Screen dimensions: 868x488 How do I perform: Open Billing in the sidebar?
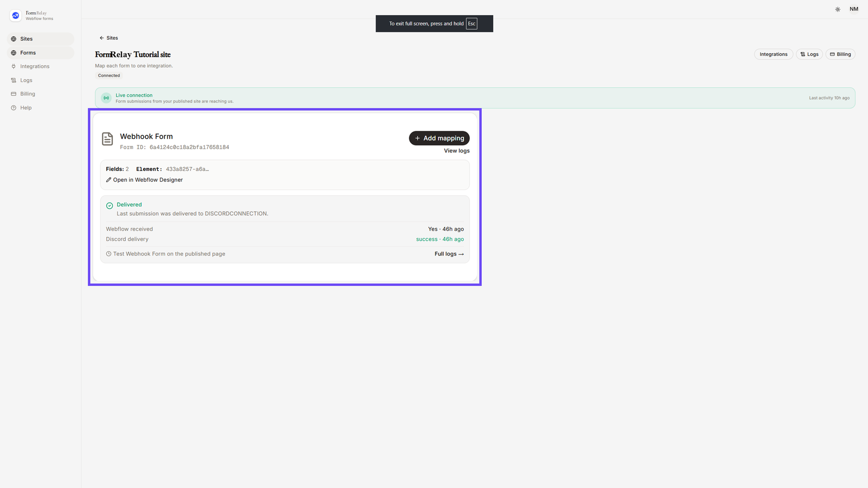click(41, 94)
